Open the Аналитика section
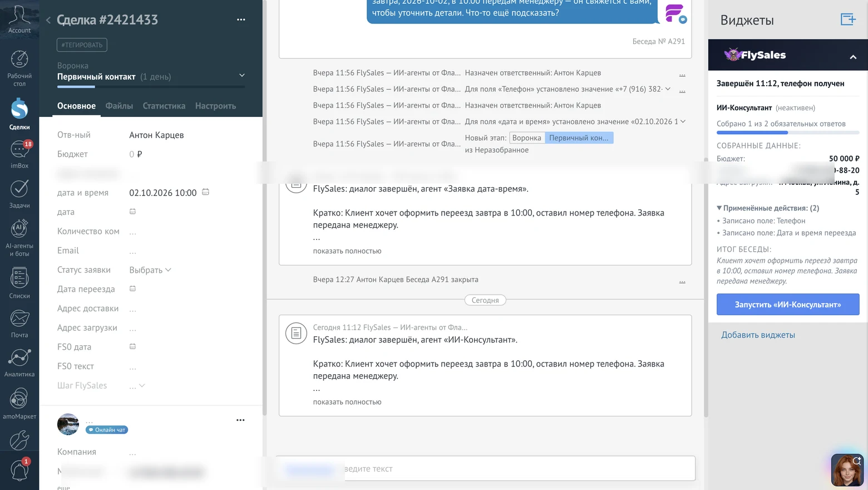 click(19, 362)
